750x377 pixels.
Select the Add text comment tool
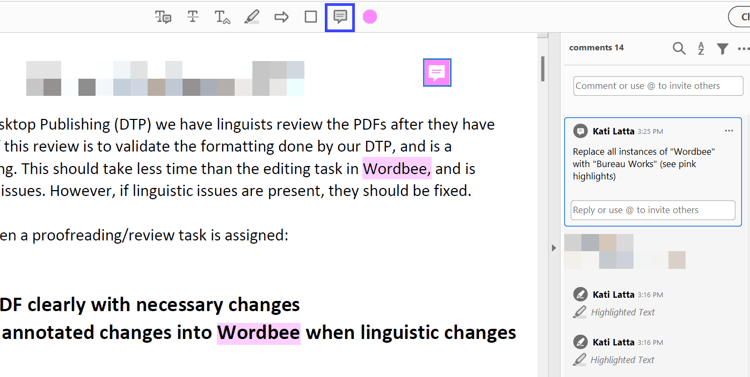[163, 17]
